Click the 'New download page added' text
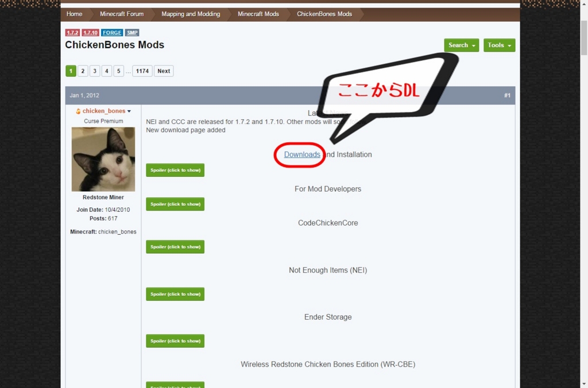Viewport: 588px width, 388px height. [185, 130]
